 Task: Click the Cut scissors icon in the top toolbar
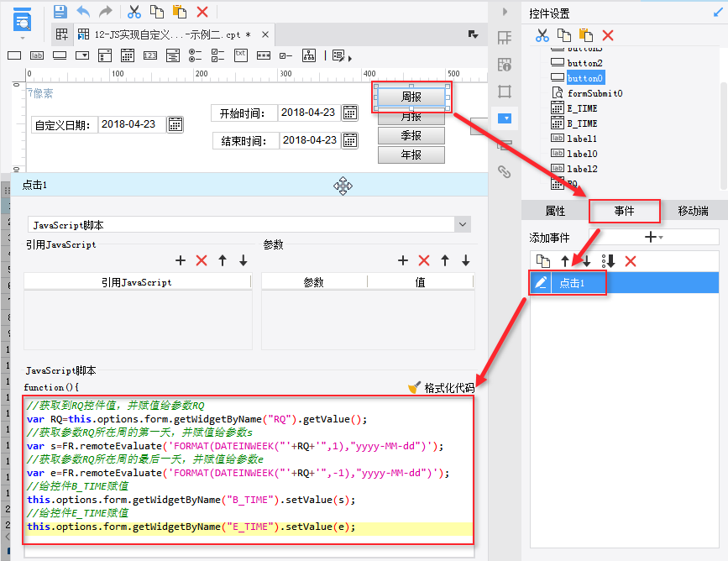134,12
